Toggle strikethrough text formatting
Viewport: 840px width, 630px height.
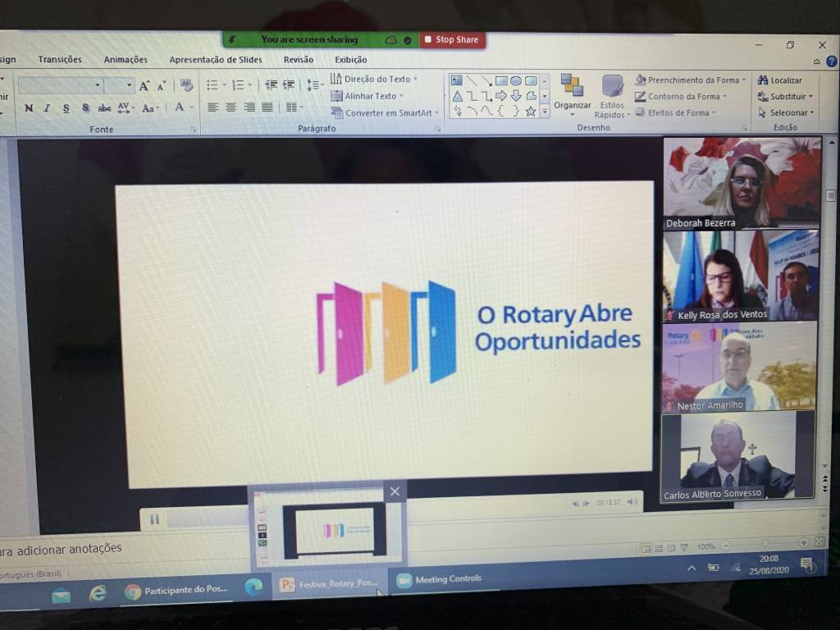104,108
